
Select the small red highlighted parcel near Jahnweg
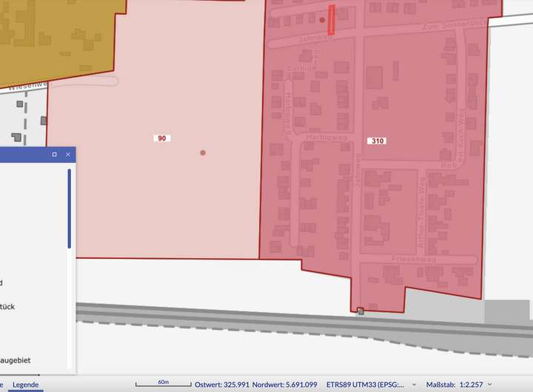[331, 20]
